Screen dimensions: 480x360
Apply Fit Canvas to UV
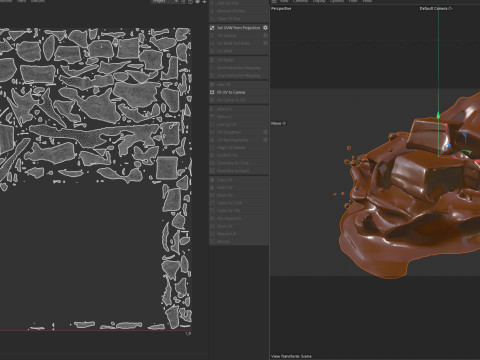pyautogui.click(x=239, y=100)
